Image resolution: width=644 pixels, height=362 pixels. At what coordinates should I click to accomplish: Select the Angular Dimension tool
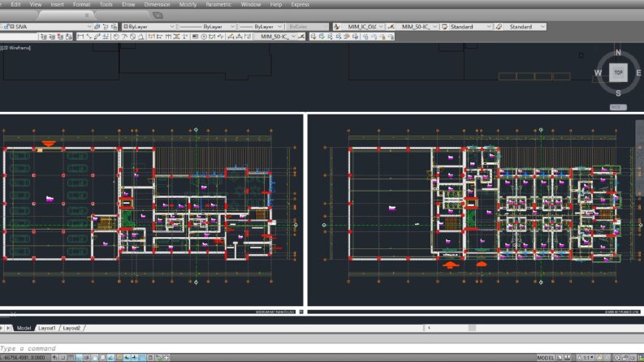pyautogui.click(x=141, y=37)
